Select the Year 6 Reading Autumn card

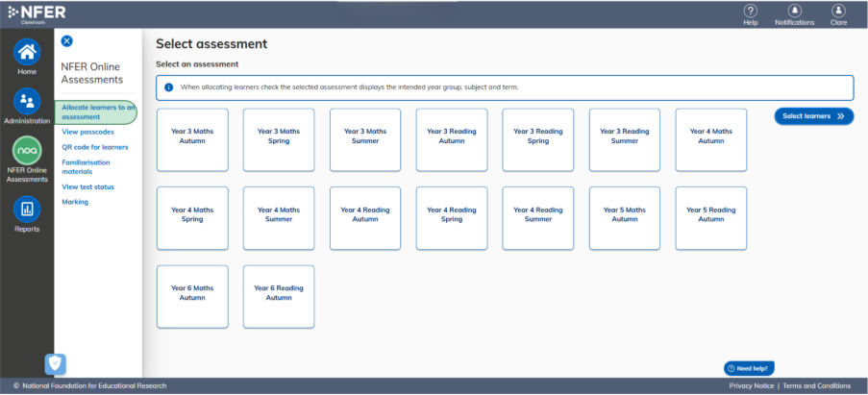click(279, 297)
